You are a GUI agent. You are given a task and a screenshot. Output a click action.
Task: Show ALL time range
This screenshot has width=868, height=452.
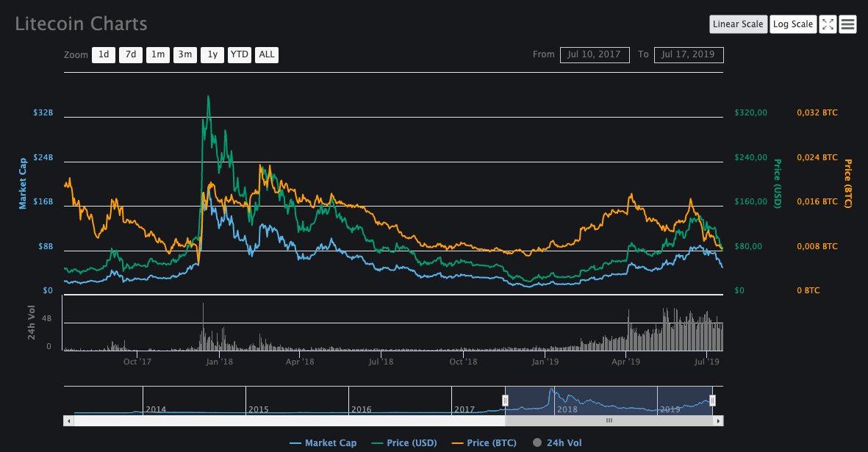267,54
